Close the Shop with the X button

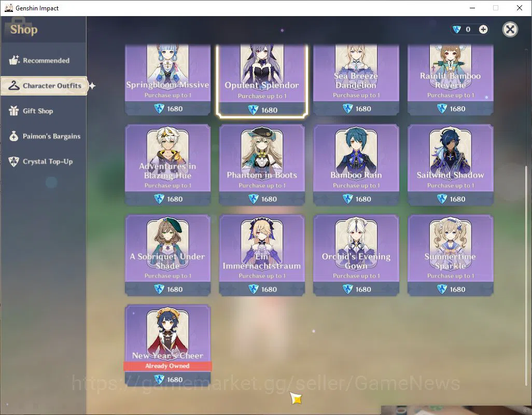pos(510,30)
